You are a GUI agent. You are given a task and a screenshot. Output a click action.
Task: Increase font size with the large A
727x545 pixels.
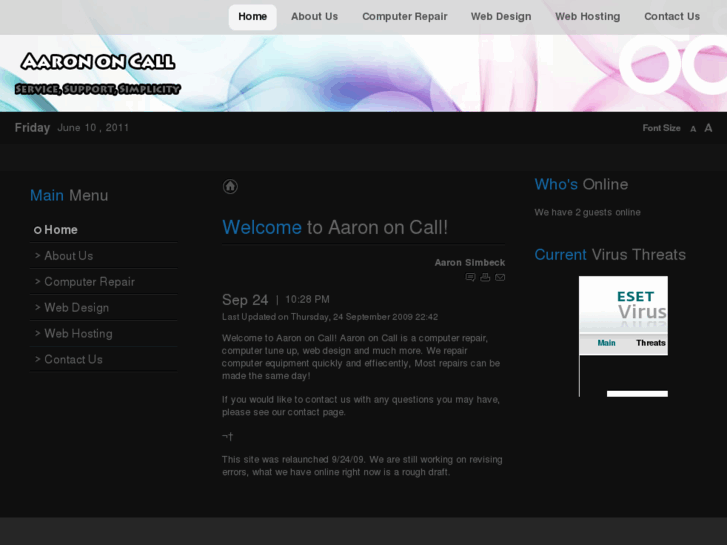[708, 128]
